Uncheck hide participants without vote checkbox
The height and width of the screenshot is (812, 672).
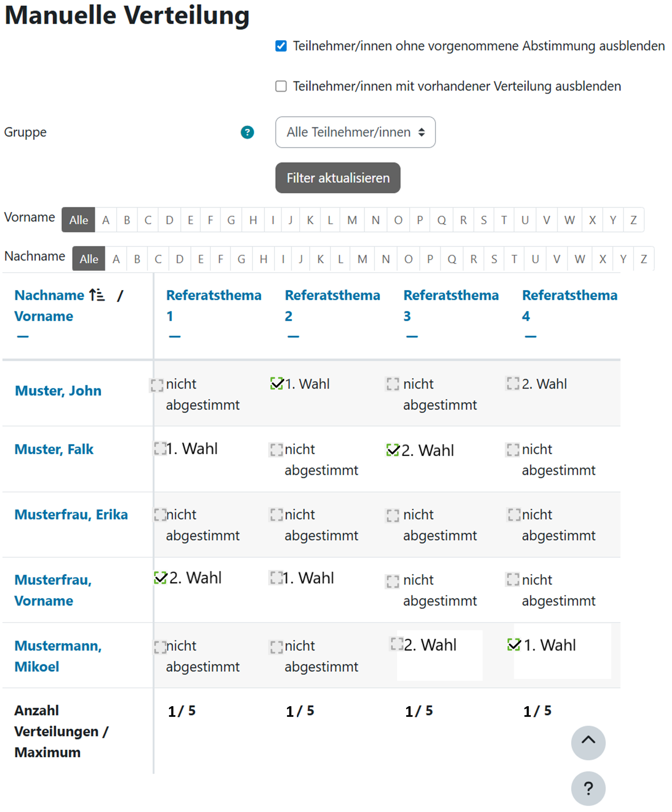[x=281, y=46]
